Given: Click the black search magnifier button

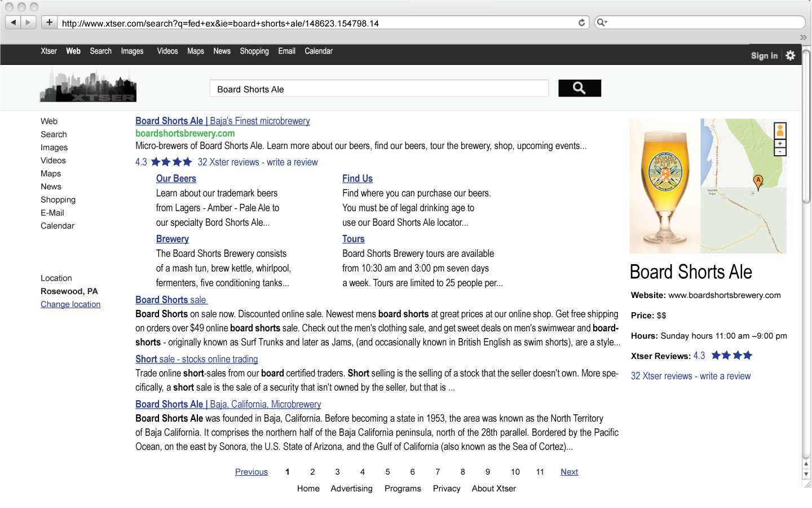Looking at the screenshot, I should tap(580, 88).
